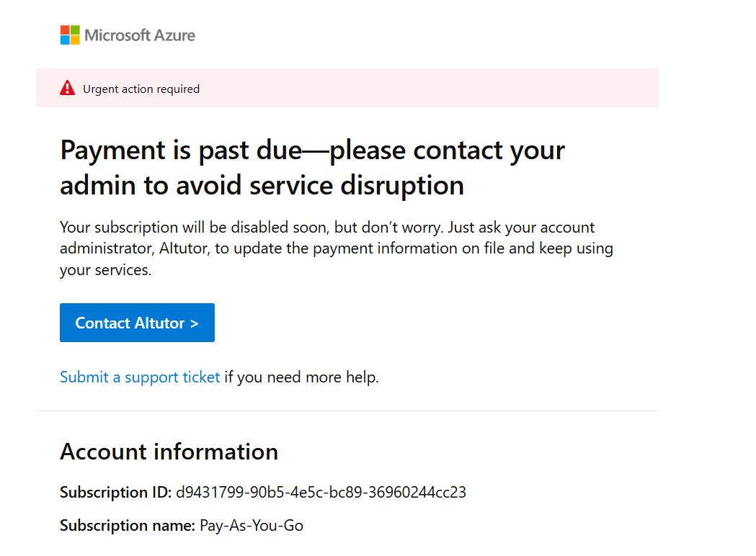Image resolution: width=756 pixels, height=556 pixels.
Task: Click the Subscription ID label
Action: 115,493
